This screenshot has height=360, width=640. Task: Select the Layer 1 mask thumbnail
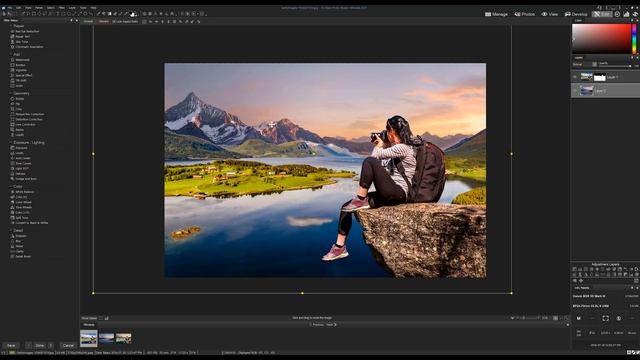tap(600, 77)
